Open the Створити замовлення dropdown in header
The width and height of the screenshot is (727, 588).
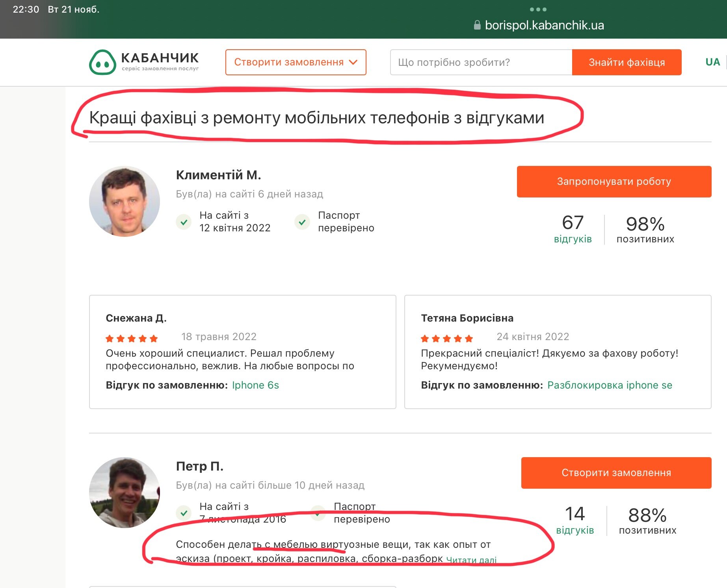click(x=296, y=62)
